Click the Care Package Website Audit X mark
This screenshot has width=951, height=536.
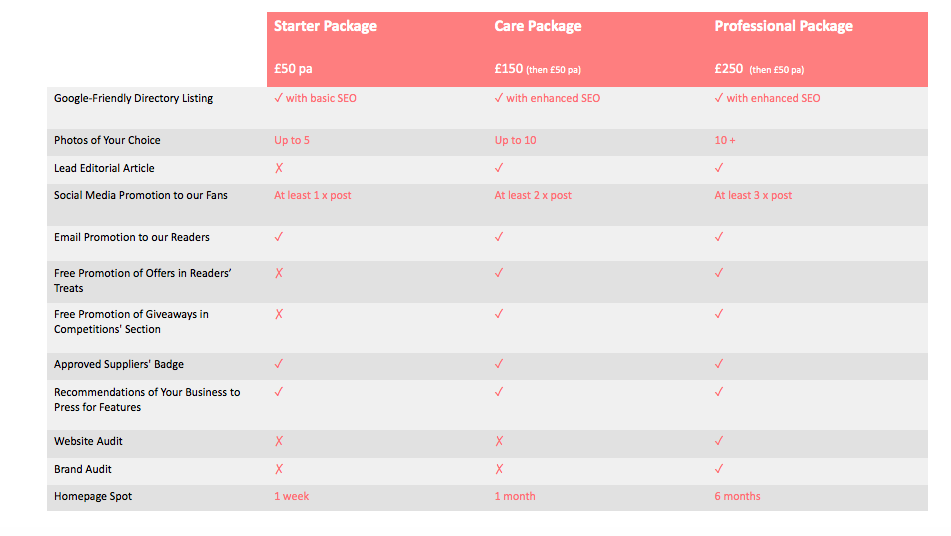tap(499, 441)
